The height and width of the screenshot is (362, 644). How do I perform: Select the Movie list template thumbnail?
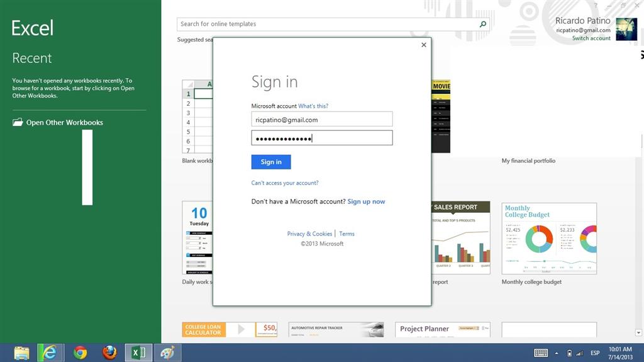coord(441,116)
